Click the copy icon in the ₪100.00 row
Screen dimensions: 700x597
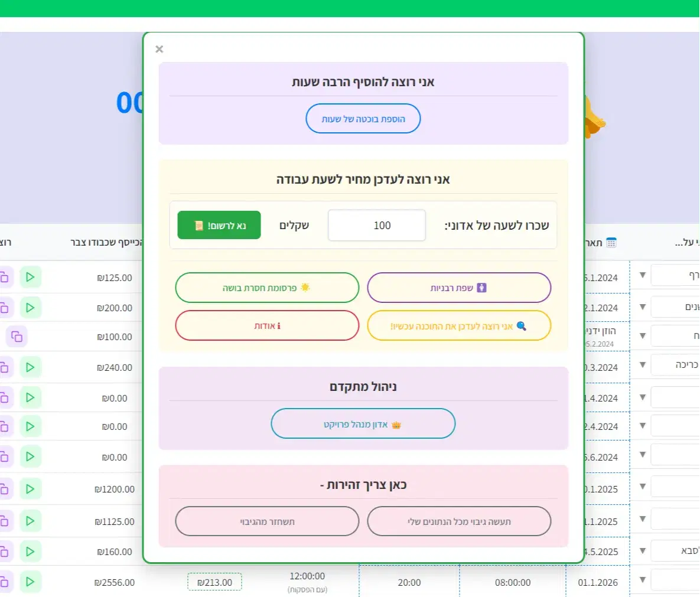coord(17,337)
